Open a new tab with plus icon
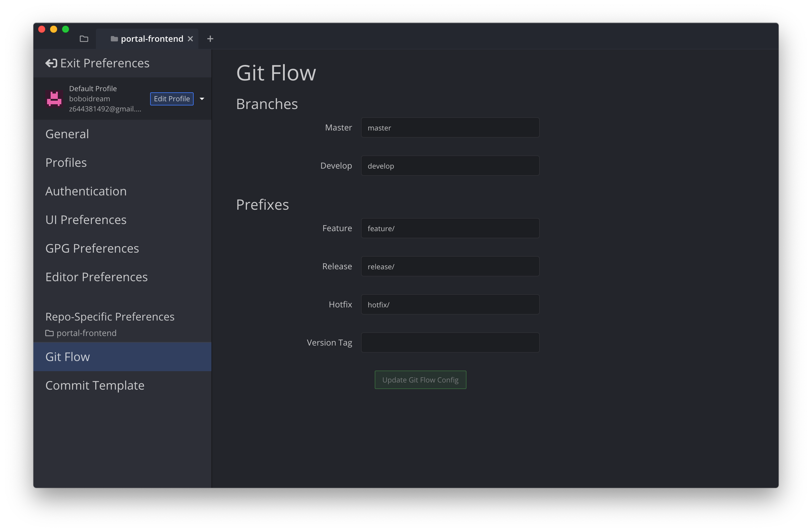 click(210, 39)
